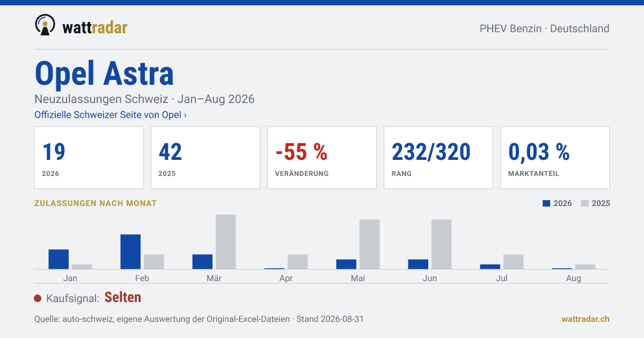Click the blue 2026 bar for Jul
644x338 pixels.
point(490,267)
